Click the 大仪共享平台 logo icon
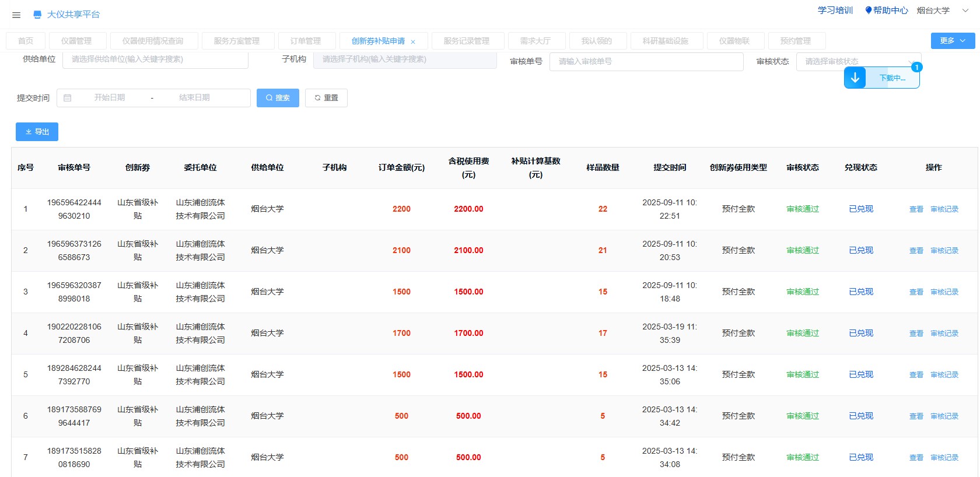Viewport: 980px width, 477px height. coord(37,15)
